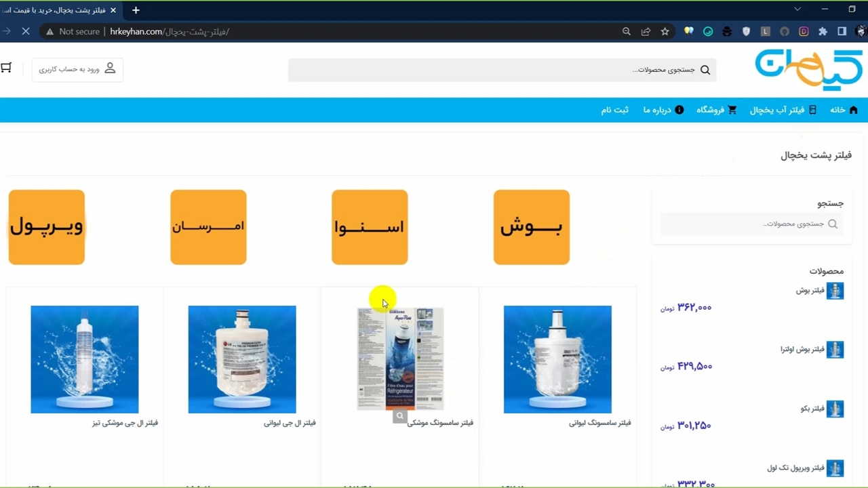Click the ثبت نام register link
Viewport: 868px width, 488px height.
pyautogui.click(x=614, y=110)
